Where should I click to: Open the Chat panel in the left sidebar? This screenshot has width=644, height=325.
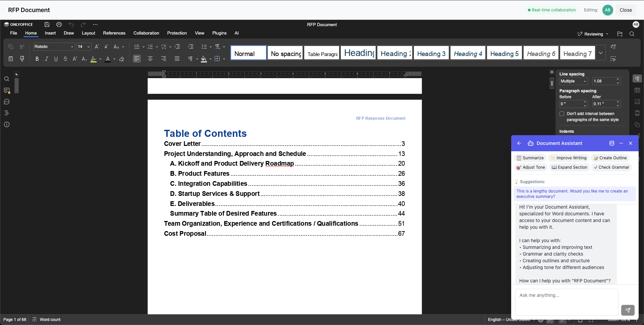coord(7,102)
